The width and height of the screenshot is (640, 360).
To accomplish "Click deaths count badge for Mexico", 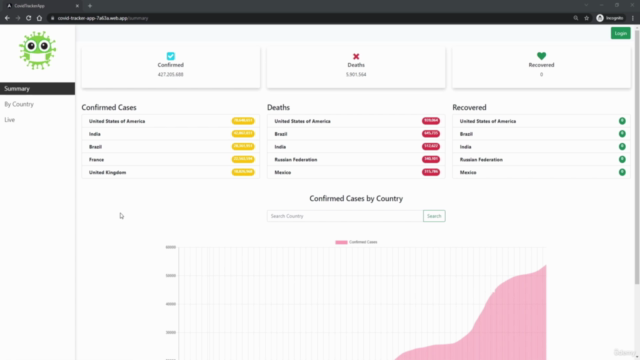I will pos(431,172).
